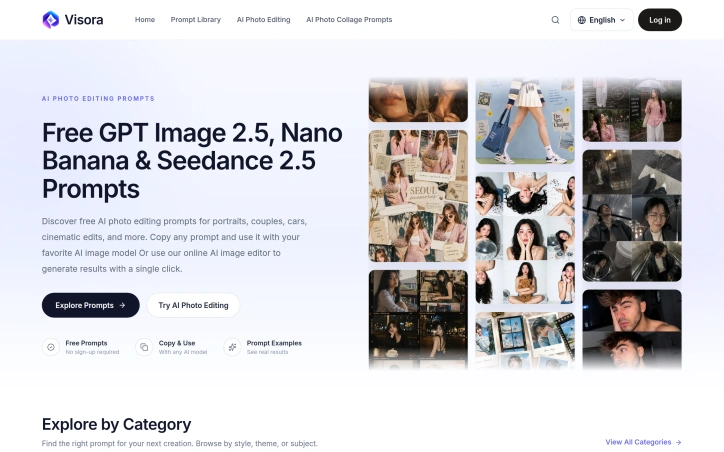Click the Free Prompts label
The image size is (724, 452).
coord(86,343)
